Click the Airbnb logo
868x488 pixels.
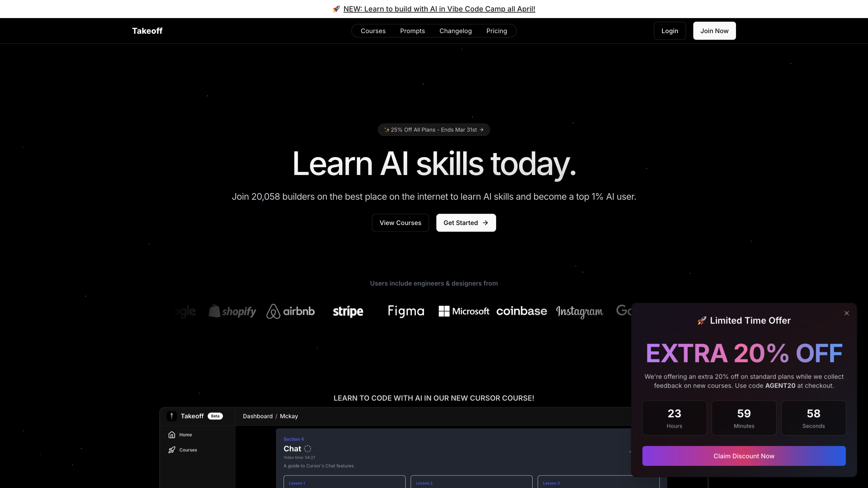[x=290, y=311]
